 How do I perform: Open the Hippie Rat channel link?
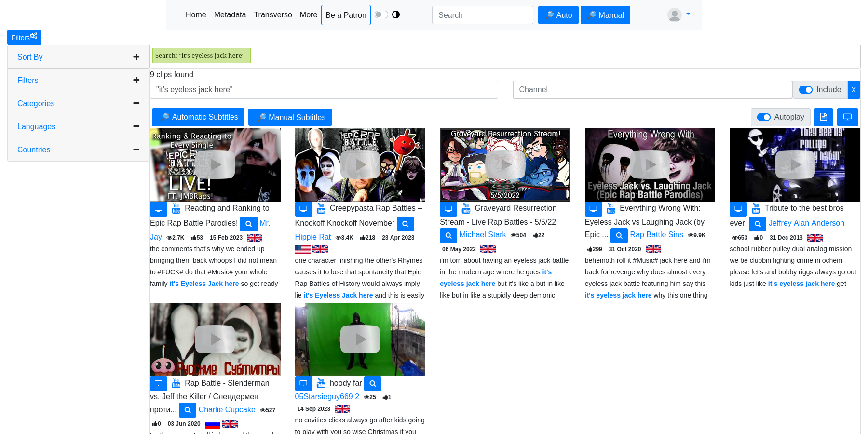[x=312, y=237]
